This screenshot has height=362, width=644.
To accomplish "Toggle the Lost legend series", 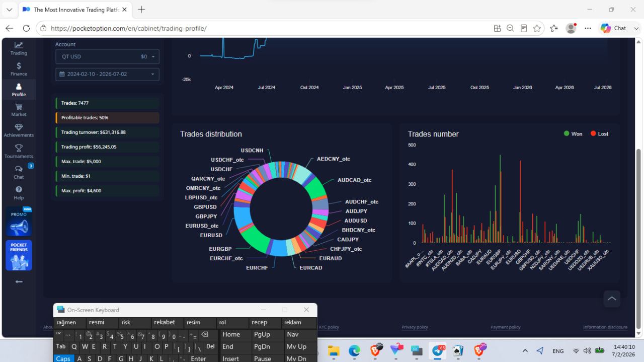I will pos(600,134).
